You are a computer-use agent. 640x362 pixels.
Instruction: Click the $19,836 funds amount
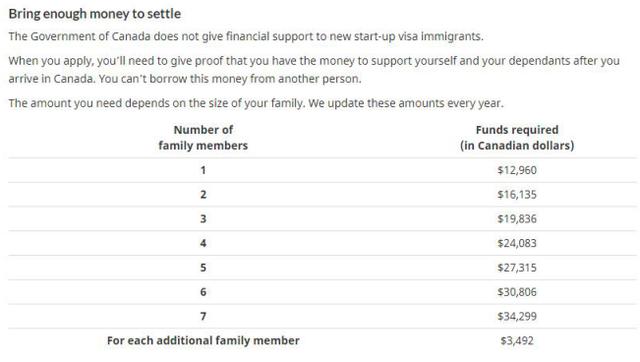pos(517,219)
